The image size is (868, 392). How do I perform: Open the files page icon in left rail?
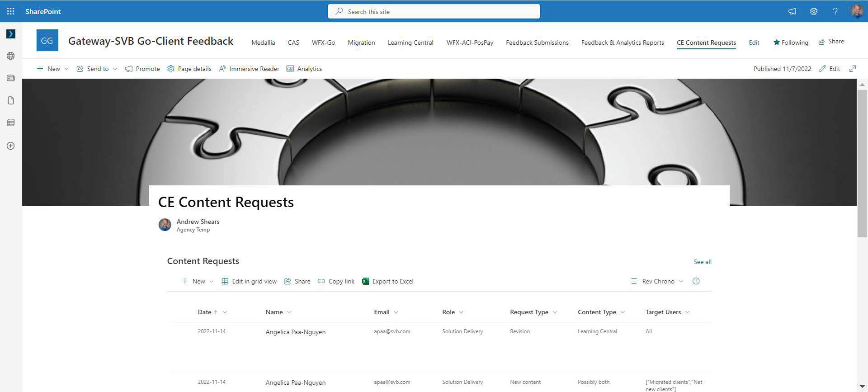click(11, 100)
